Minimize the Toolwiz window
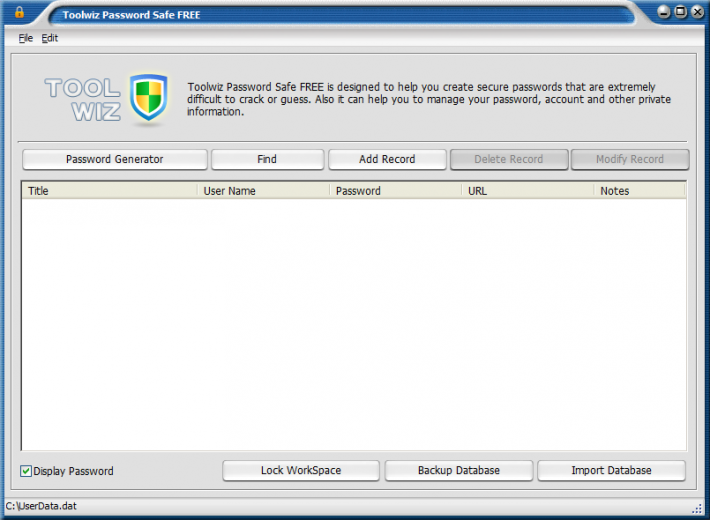This screenshot has width=710, height=520. [x=664, y=12]
